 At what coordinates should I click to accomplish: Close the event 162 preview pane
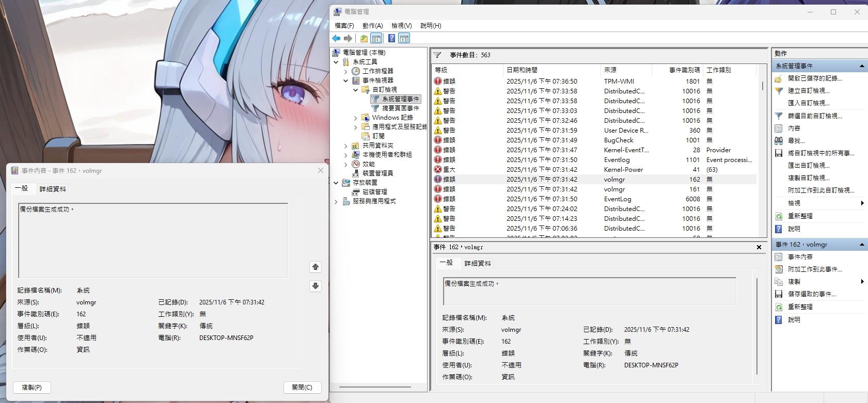tap(759, 247)
